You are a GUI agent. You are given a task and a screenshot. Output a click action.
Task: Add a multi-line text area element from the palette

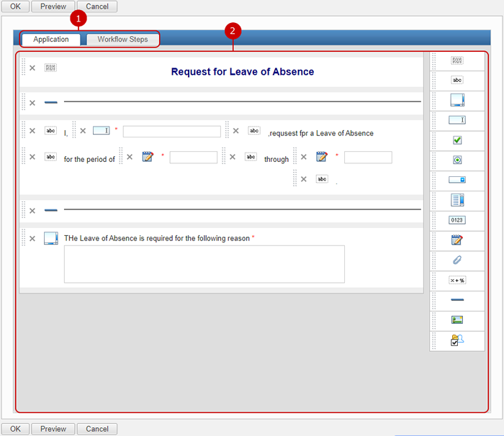(457, 100)
